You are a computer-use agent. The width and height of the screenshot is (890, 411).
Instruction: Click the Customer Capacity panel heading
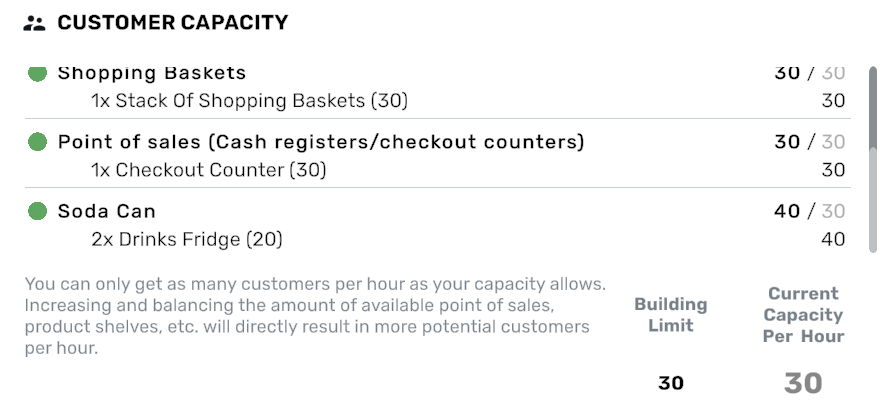click(172, 23)
